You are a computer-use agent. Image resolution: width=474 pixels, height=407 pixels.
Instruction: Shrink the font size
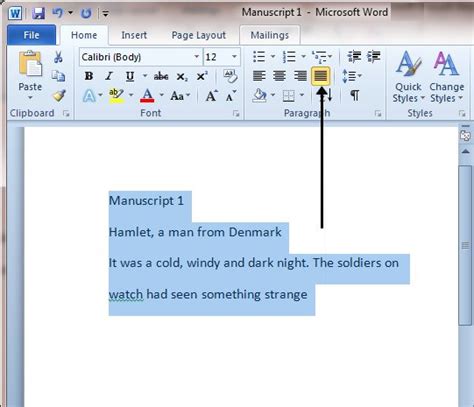230,96
